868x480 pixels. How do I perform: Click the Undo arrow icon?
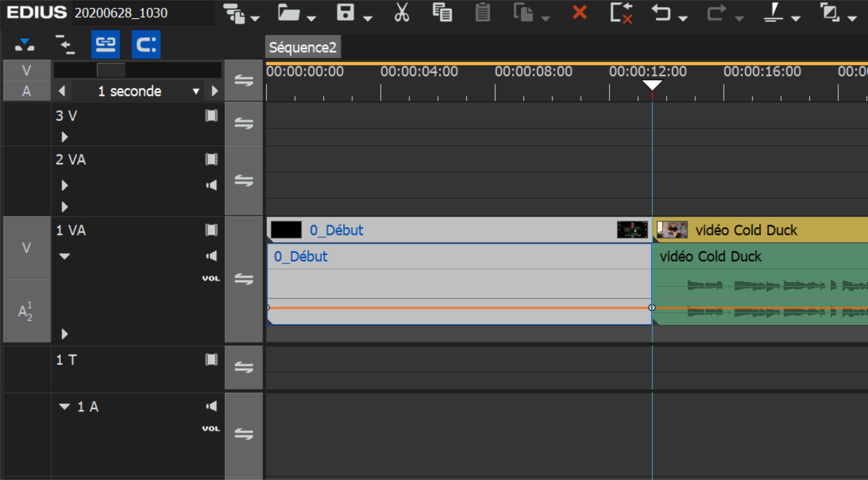pos(661,12)
